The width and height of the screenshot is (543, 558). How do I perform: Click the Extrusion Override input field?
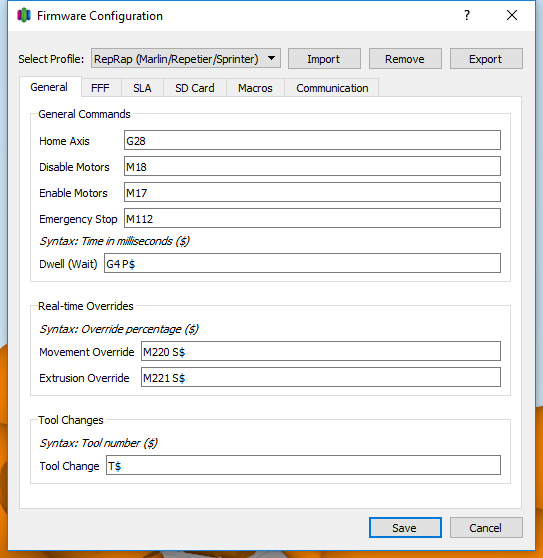click(321, 377)
